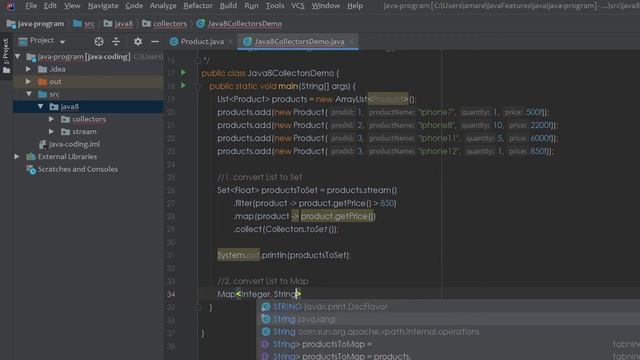Click the java8 breadcrumb
This screenshot has height=360, width=640.
[x=118, y=24]
